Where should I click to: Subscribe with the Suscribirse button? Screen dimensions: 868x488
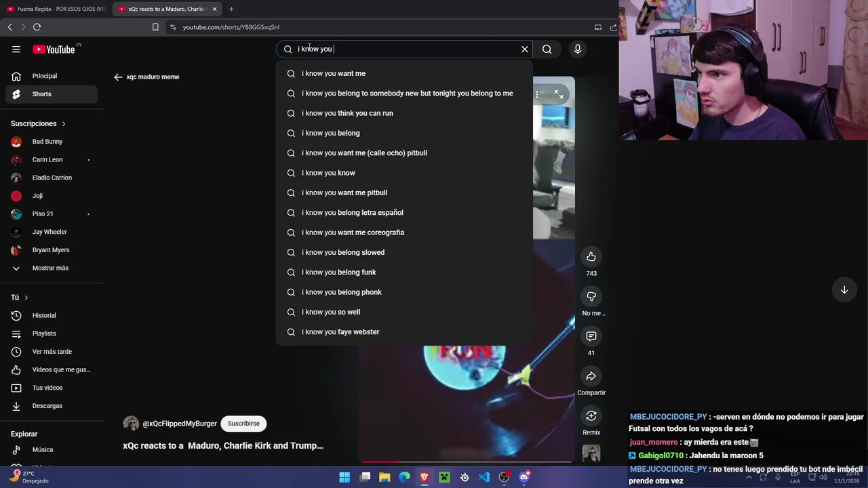point(243,424)
